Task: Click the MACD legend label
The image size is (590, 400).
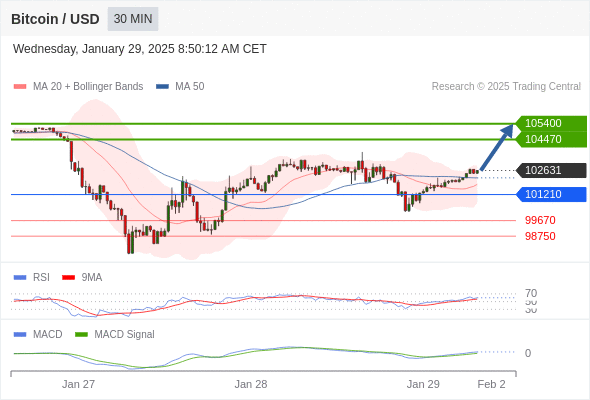Action: (48, 335)
